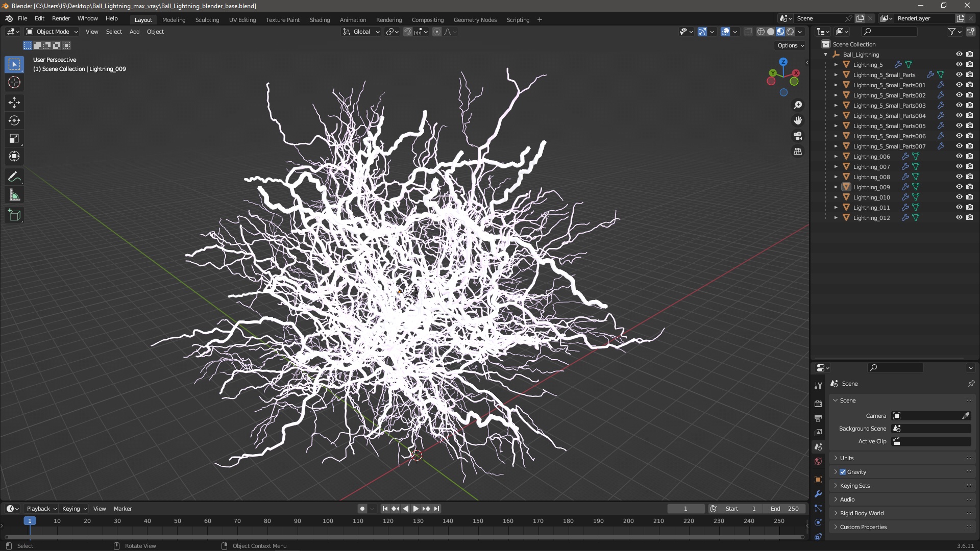Activate the Rotate tool
The height and width of the screenshot is (551, 980).
(x=14, y=120)
